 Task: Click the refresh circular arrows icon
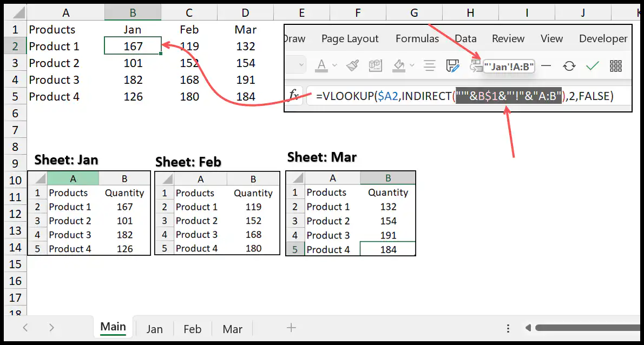pyautogui.click(x=569, y=65)
